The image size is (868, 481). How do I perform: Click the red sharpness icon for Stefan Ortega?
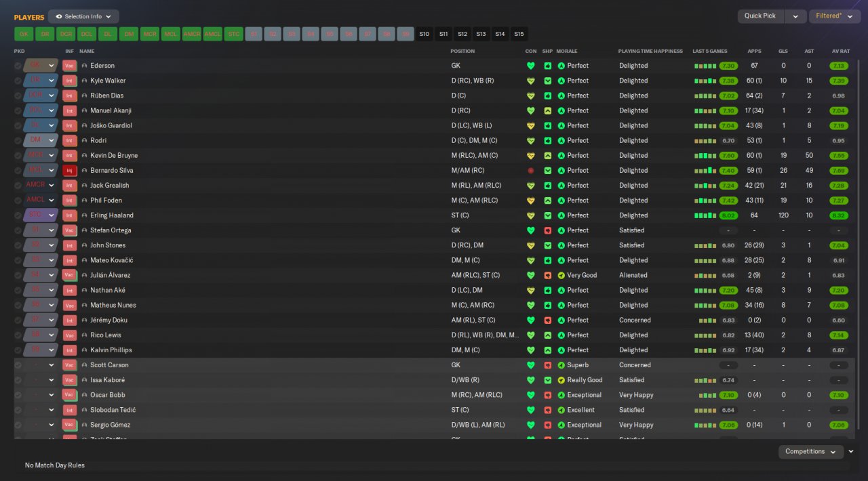[x=548, y=230]
